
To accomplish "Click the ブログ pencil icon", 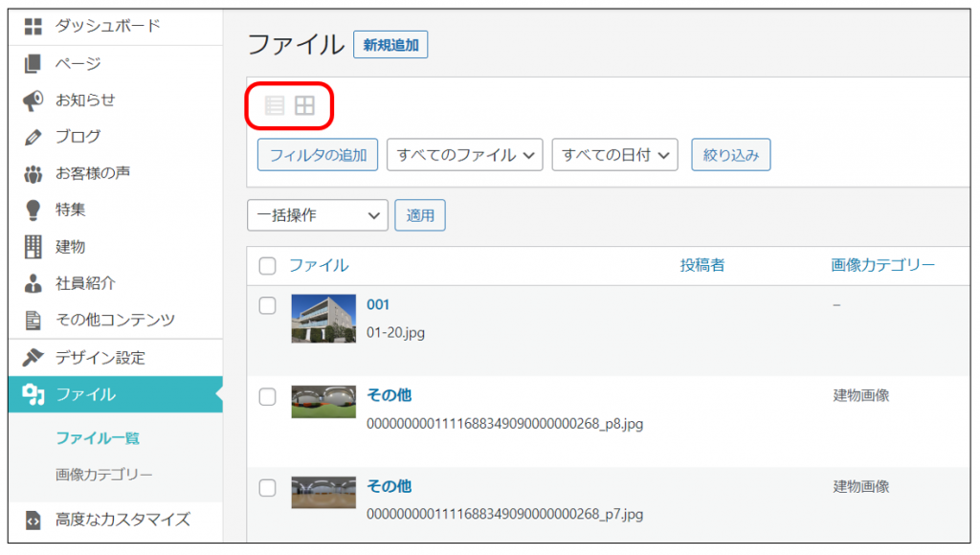I will click(33, 137).
